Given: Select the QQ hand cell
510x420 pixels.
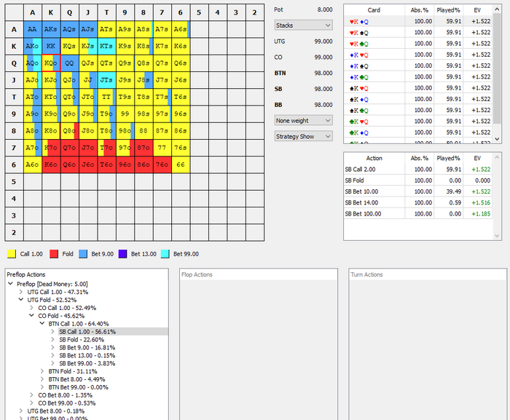Looking at the screenshot, I should pos(70,63).
